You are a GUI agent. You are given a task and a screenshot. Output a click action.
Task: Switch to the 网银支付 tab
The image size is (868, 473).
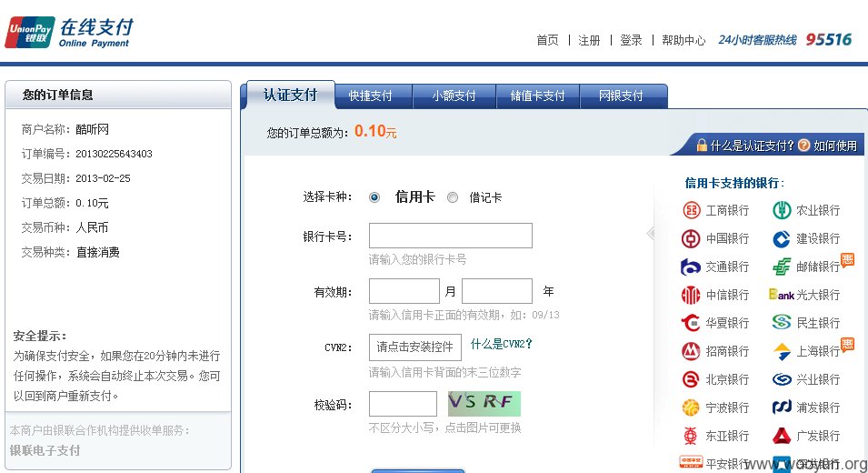pyautogui.click(x=621, y=96)
